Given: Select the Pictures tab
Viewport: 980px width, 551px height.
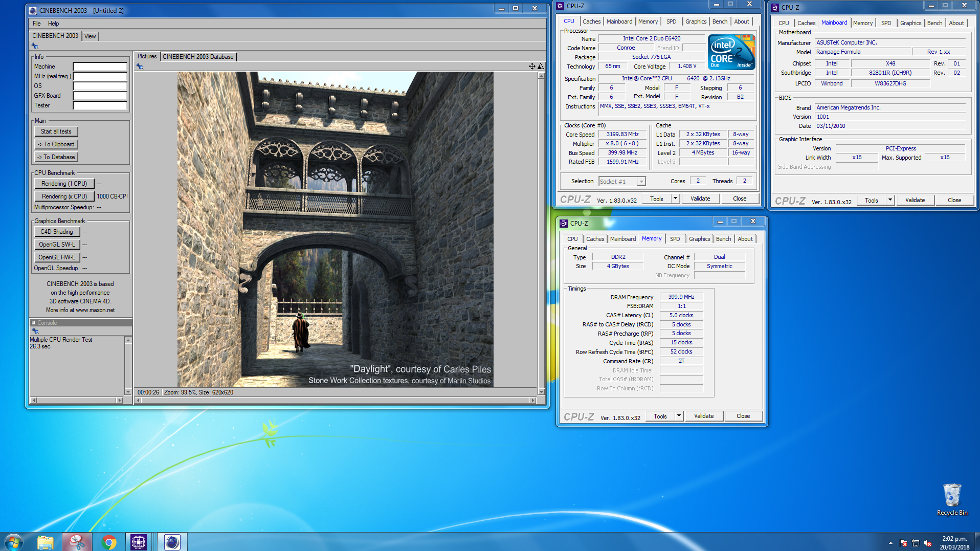Looking at the screenshot, I should [147, 56].
